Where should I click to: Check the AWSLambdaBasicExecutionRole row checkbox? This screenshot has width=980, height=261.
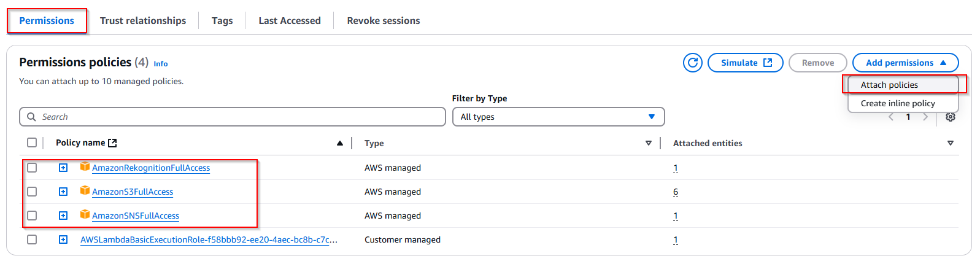[x=32, y=240]
